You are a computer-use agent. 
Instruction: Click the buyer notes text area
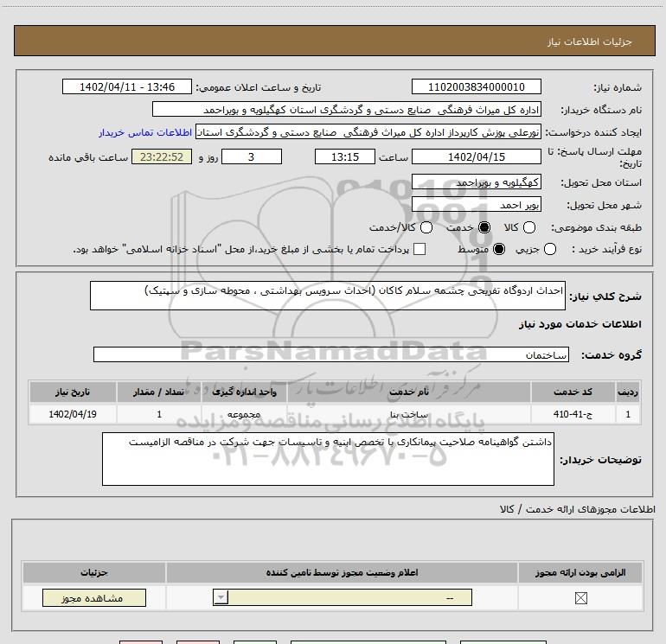point(328,459)
